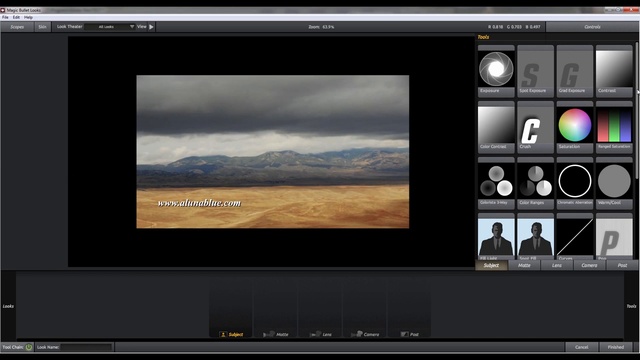Select the Crush tool
Image resolution: width=640 pixels, height=360 pixels.
pyautogui.click(x=535, y=127)
